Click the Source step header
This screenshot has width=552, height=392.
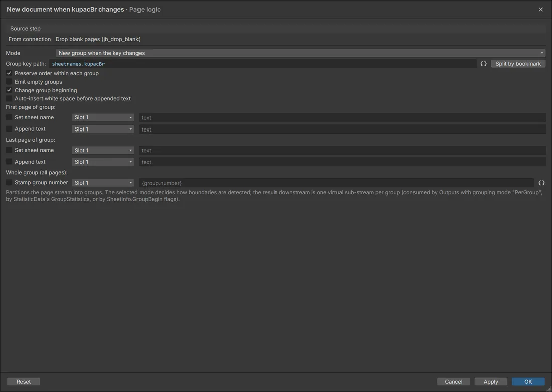[x=276, y=29]
